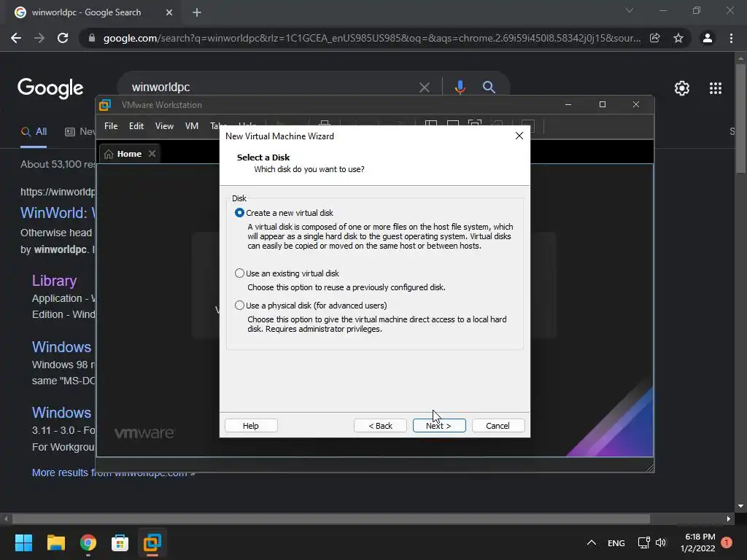The height and width of the screenshot is (560, 747).
Task: Click the Home tab house icon
Action: (x=109, y=154)
